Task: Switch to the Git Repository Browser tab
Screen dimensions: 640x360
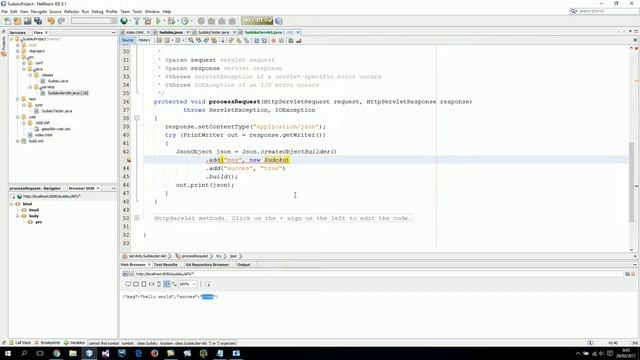Action: pyautogui.click(x=207, y=265)
